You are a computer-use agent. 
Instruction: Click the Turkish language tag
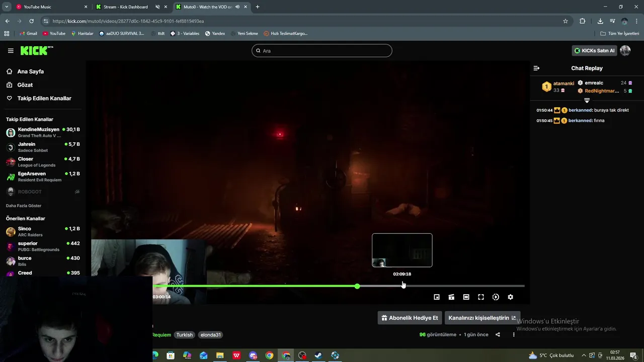184,335
